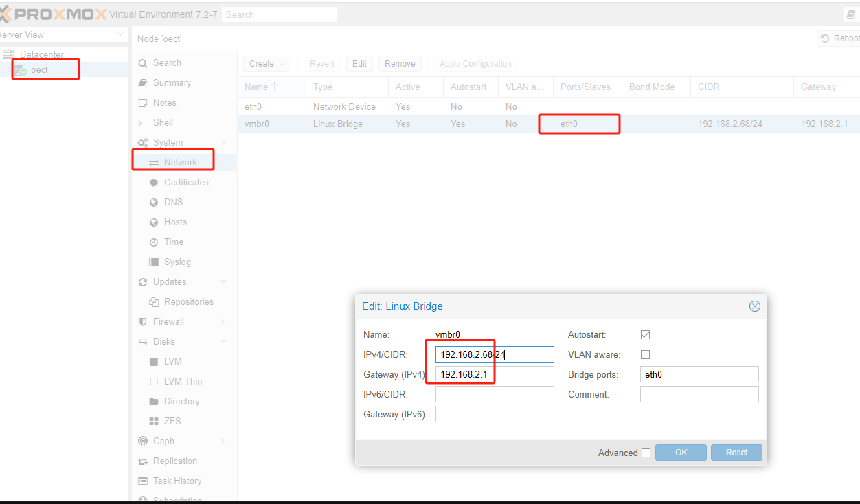The width and height of the screenshot is (860, 504).
Task: Open the Server View dropdown
Action: coord(120,35)
